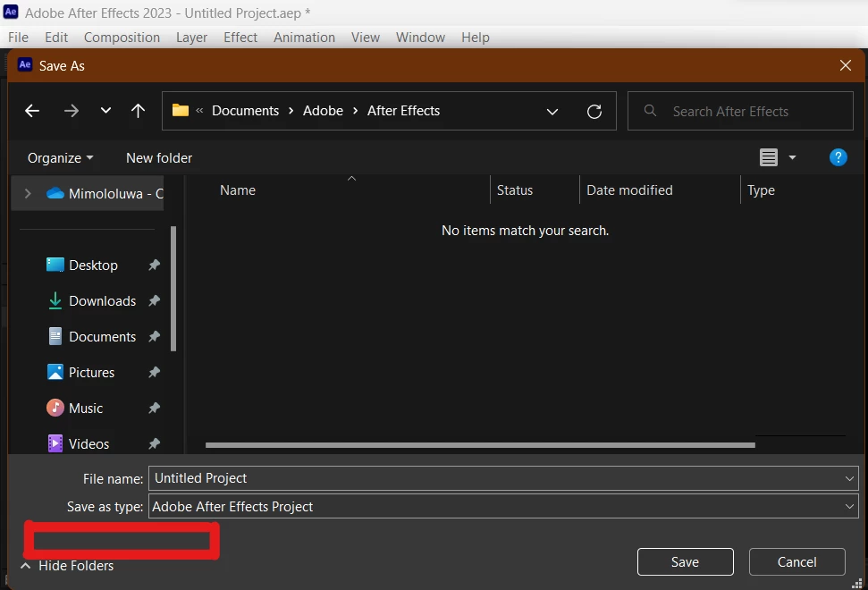Click the Save button
The width and height of the screenshot is (868, 590).
(x=686, y=561)
